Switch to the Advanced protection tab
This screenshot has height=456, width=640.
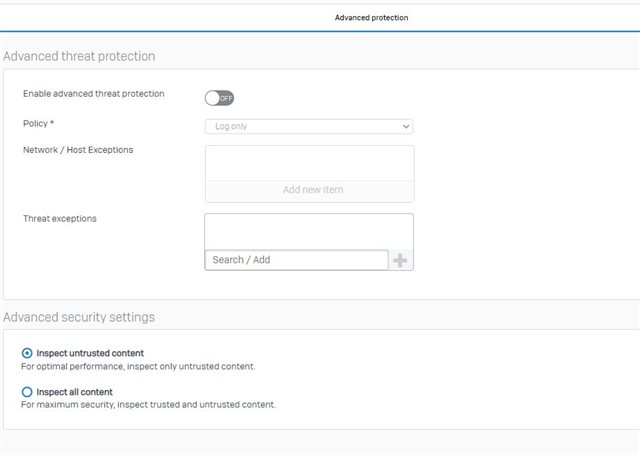pyautogui.click(x=371, y=18)
